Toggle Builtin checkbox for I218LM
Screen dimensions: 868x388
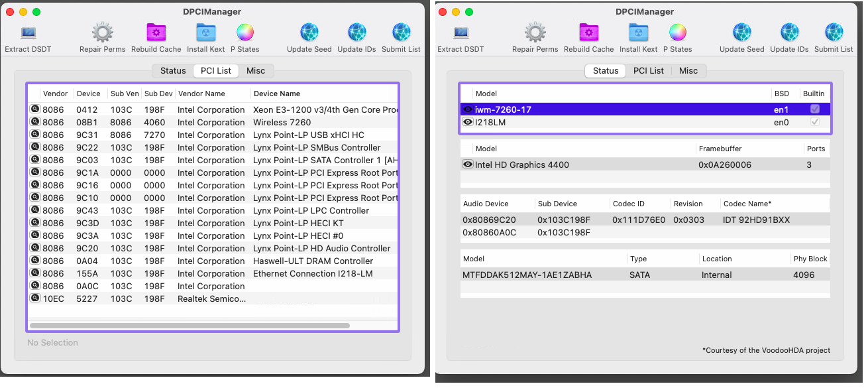click(815, 122)
